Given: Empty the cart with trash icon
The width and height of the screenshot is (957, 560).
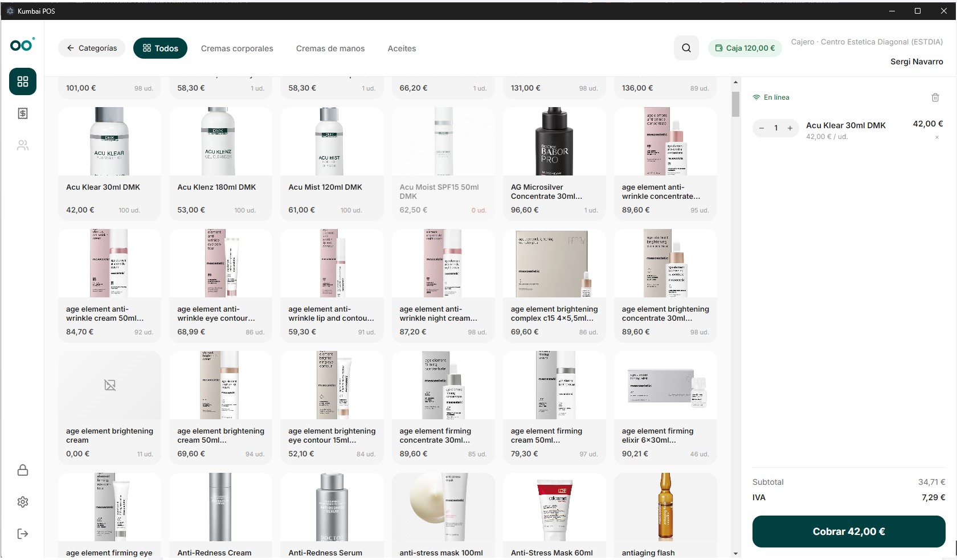Looking at the screenshot, I should [935, 97].
